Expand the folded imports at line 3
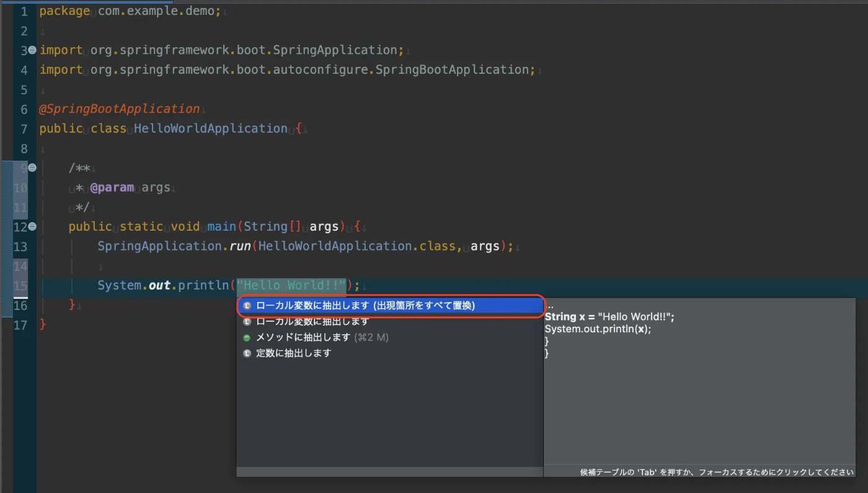This screenshot has height=493, width=868. 32,50
